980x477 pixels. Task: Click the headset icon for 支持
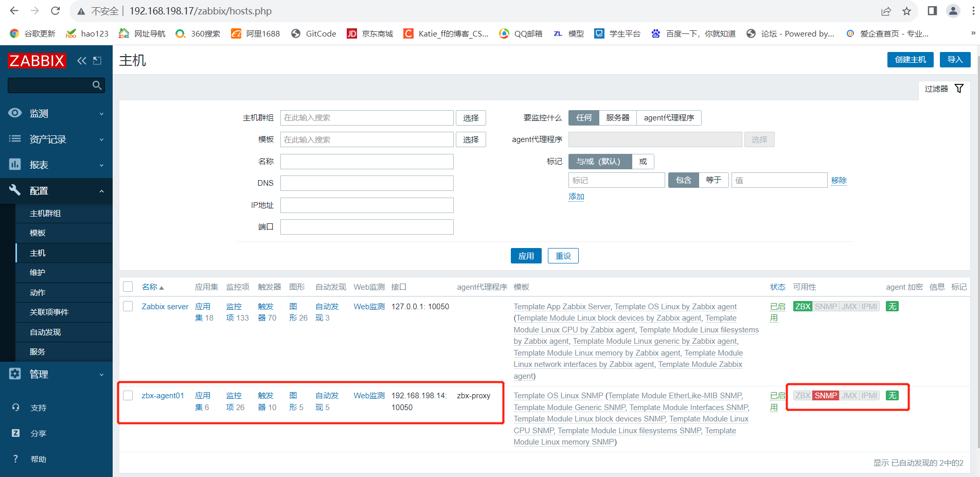(15, 408)
